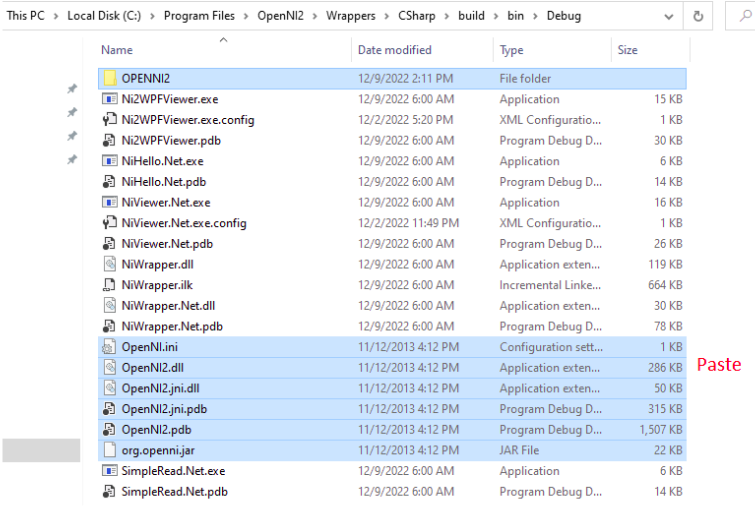The image size is (755, 511).
Task: Click the NiViewer.Net.exe application icon
Action: point(110,202)
